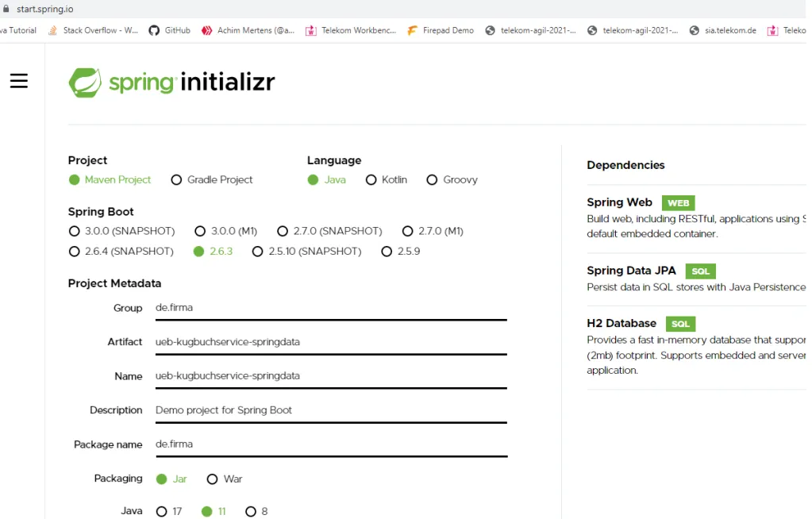
Task: Click the Project Metadata heading
Action: click(114, 283)
